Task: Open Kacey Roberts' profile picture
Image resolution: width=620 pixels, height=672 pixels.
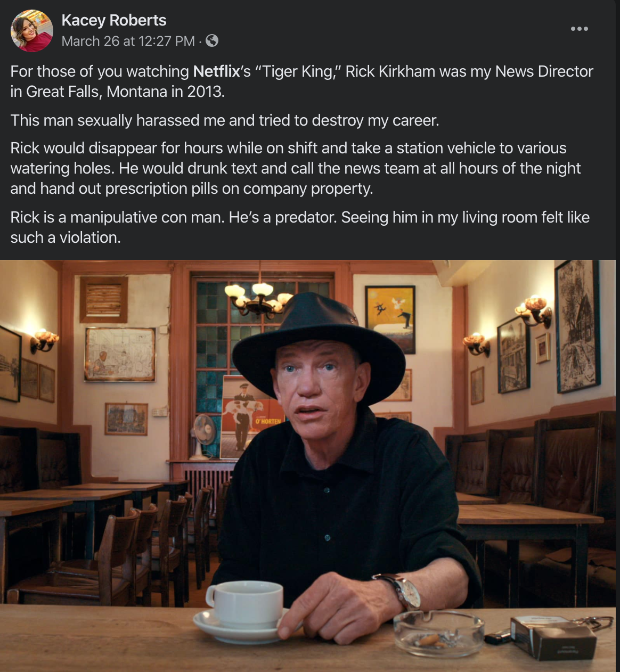Action: 32,30
